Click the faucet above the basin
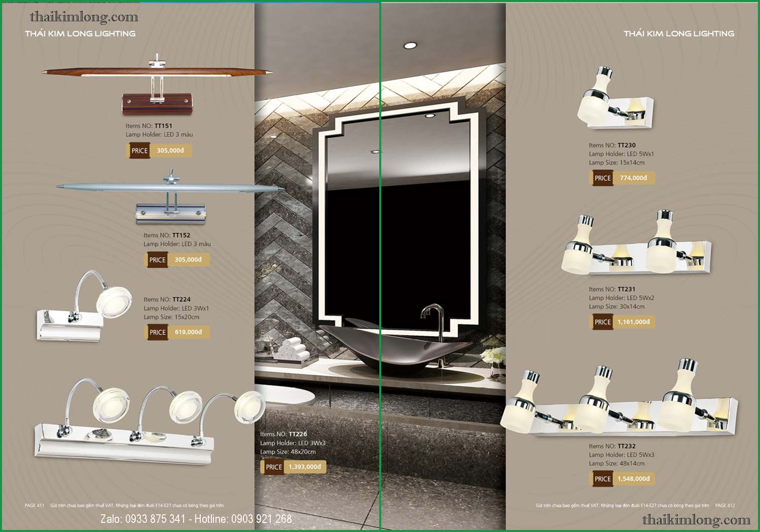The width and height of the screenshot is (760, 532). pyautogui.click(x=433, y=317)
